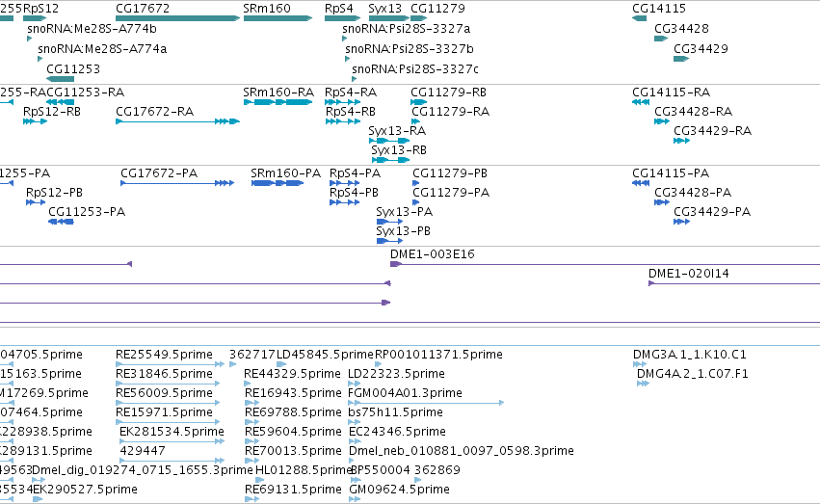Select the RE16943.5prime EST label
Image resolution: width=820 pixels, height=504 pixels.
tap(293, 393)
